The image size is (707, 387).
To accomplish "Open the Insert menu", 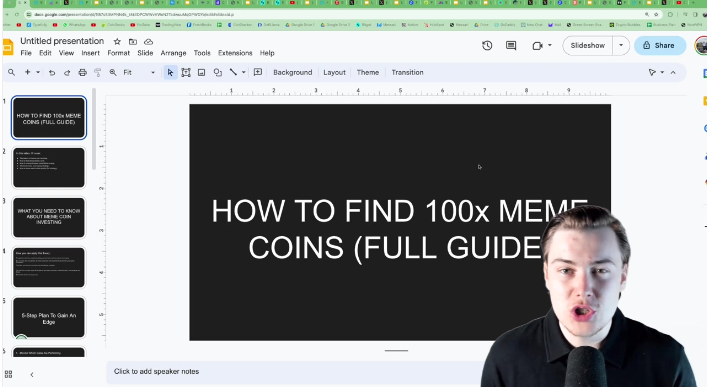I will click(x=91, y=53).
